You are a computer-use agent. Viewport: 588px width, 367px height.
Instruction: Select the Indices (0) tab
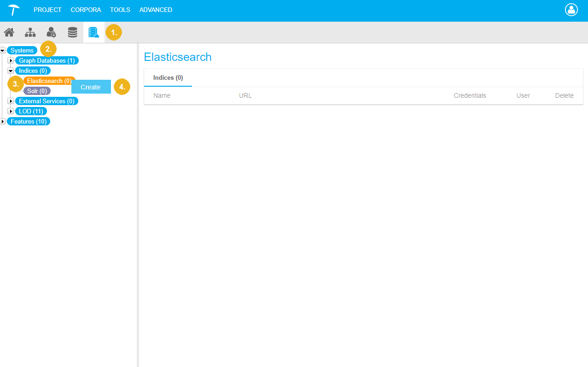click(x=168, y=78)
